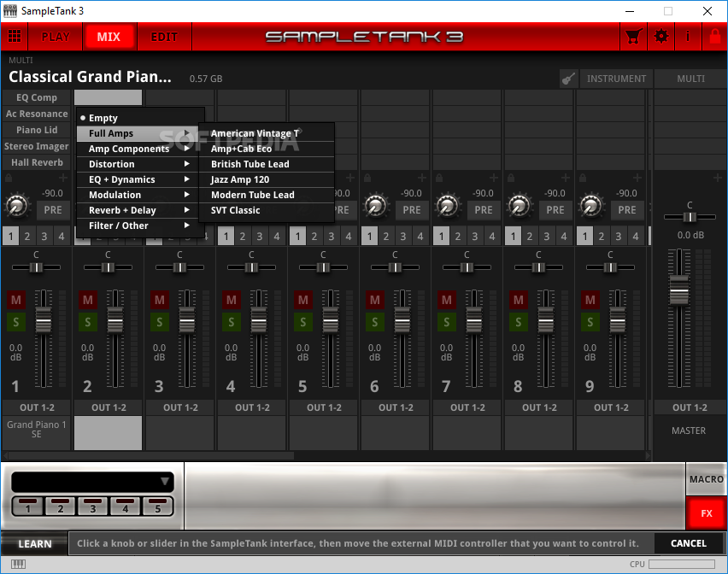Click the send level knob on channel 6

376,206
